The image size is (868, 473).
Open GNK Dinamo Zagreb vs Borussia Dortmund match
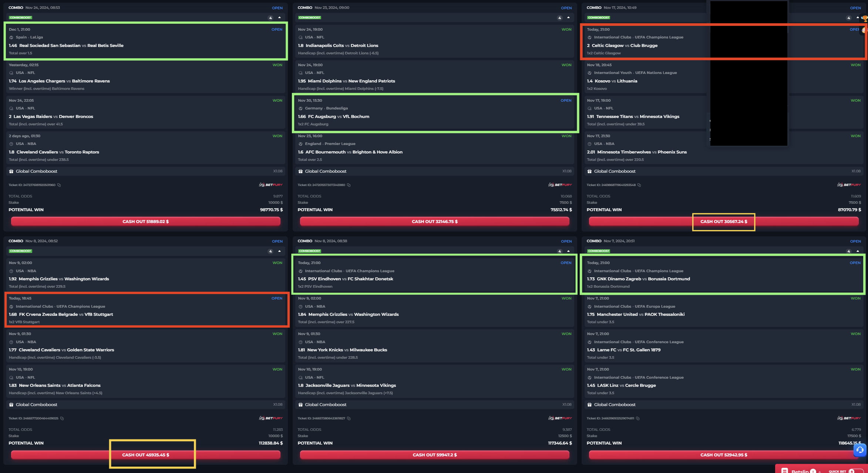click(643, 279)
